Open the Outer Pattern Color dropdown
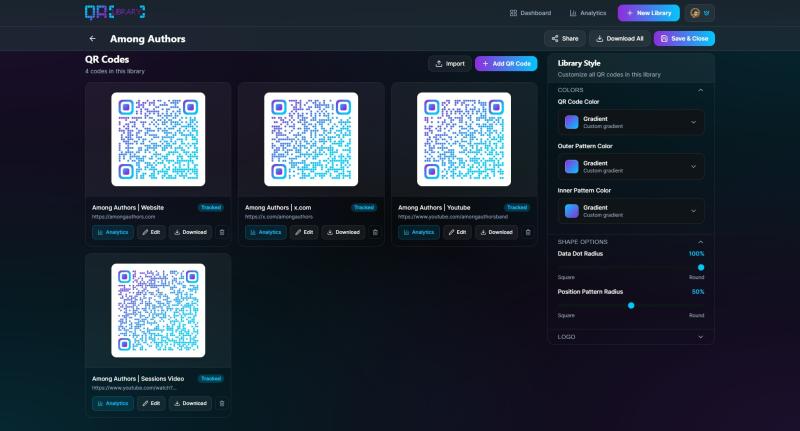 coord(631,166)
